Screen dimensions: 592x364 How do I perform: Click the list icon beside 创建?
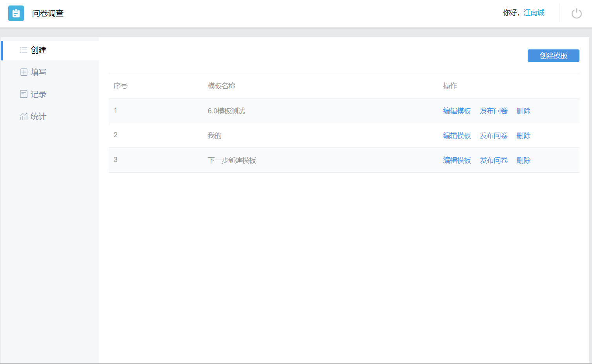24,50
